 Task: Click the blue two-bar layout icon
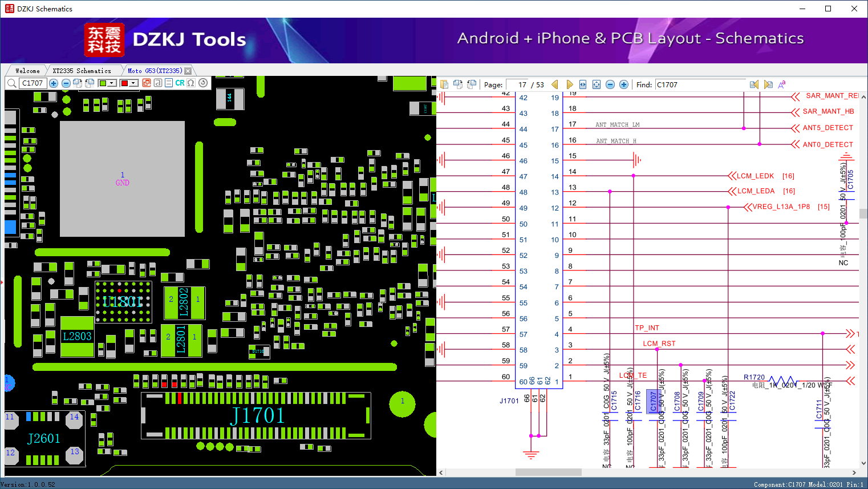pyautogui.click(x=169, y=83)
